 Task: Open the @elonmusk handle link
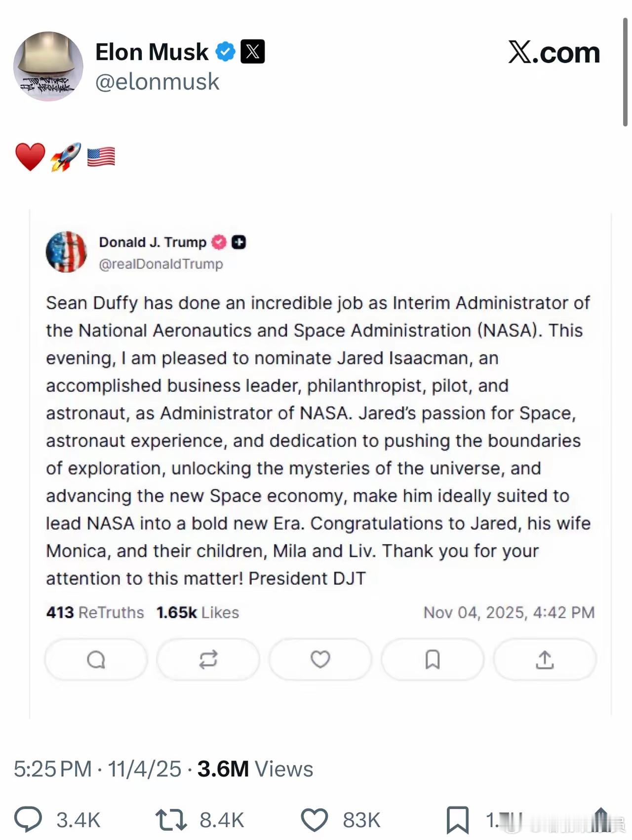[x=157, y=82]
